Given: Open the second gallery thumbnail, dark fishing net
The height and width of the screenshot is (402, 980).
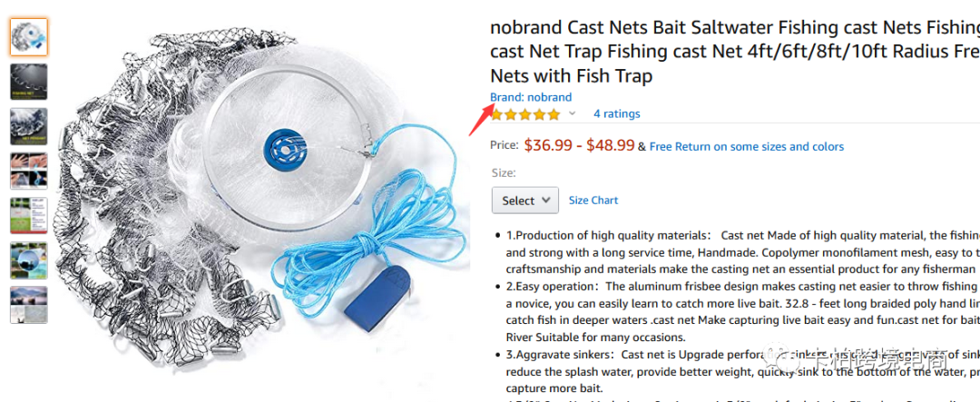Looking at the screenshot, I should pyautogui.click(x=29, y=82).
